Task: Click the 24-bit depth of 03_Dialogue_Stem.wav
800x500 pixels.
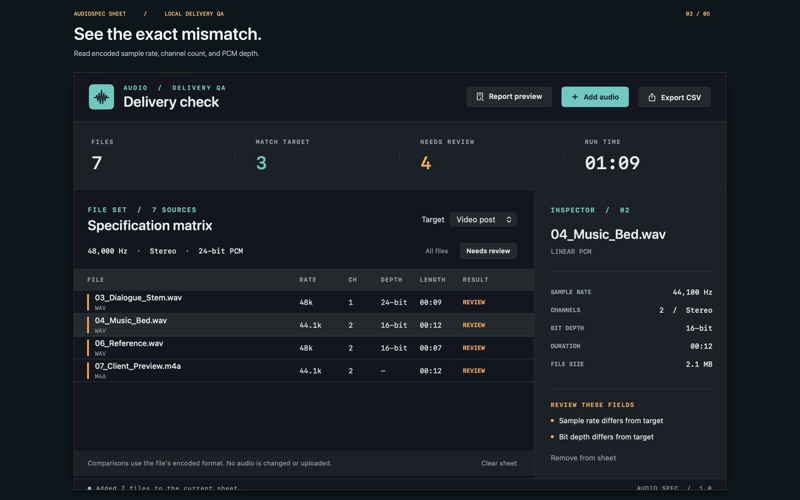Action: [x=394, y=302]
